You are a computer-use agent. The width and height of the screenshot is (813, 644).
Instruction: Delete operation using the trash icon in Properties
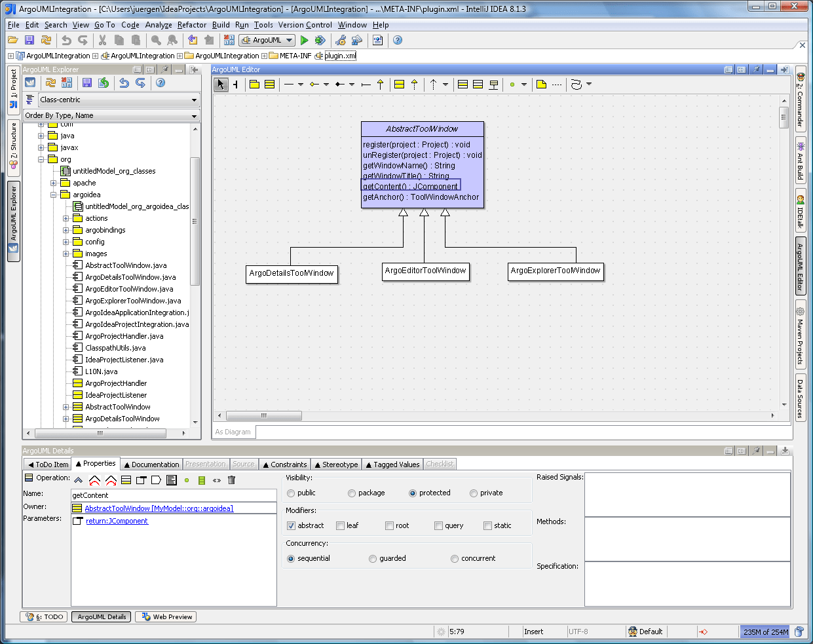pos(231,480)
